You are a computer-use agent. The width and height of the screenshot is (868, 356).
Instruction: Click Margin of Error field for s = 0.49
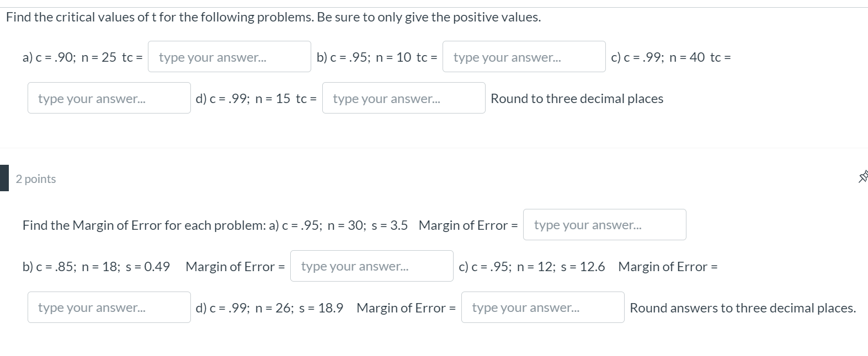click(371, 266)
